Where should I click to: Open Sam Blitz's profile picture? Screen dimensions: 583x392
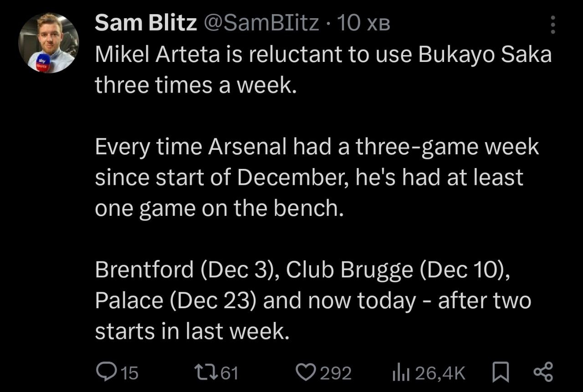click(48, 43)
